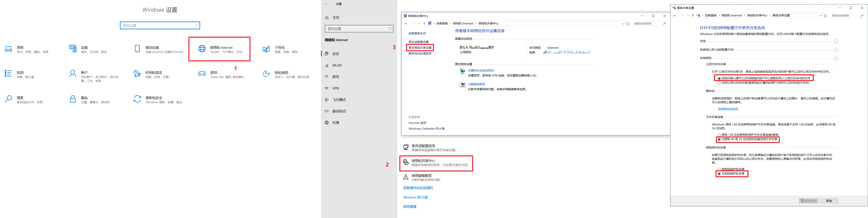Image resolution: width=868 pixels, height=218 pixels.
Task: Click the 保存更改 button
Action: click(x=809, y=201)
